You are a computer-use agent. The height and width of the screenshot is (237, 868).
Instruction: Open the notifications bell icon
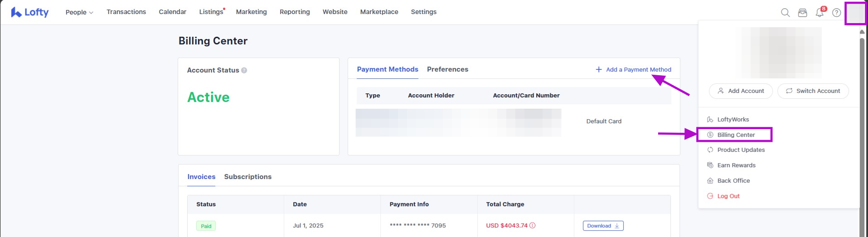pyautogui.click(x=820, y=13)
